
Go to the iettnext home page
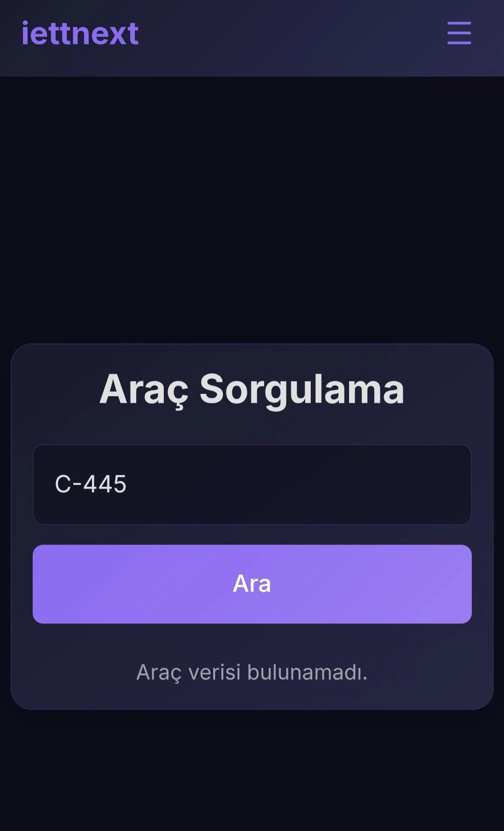[80, 34]
